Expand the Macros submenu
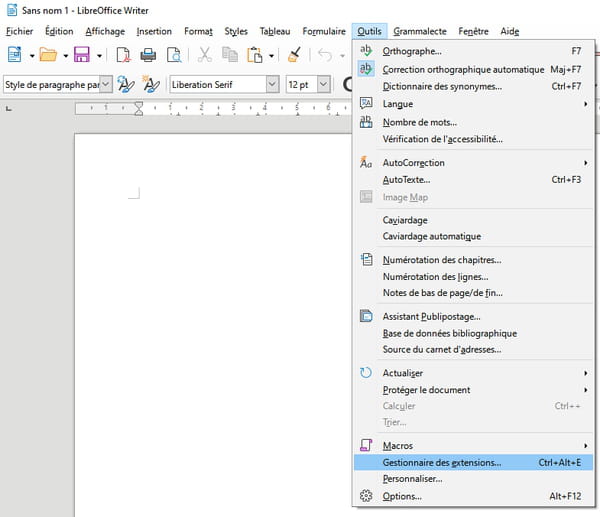600x517 pixels. (585, 445)
